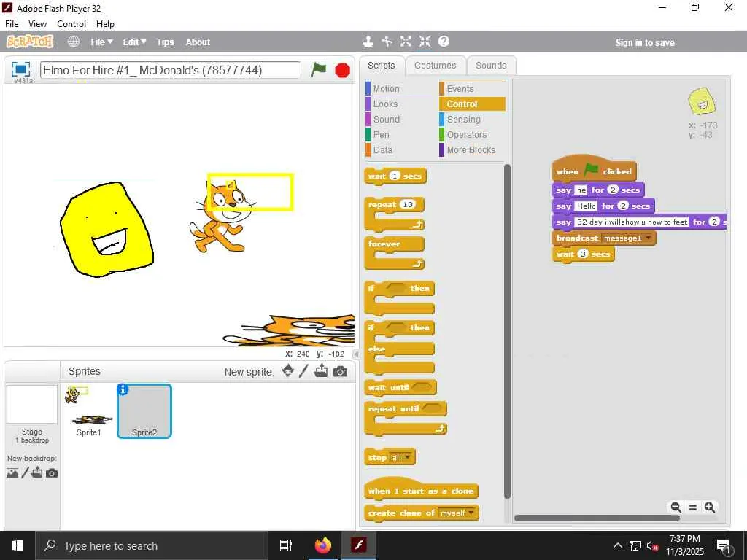747x560 pixels.
Task: Zoom in the scripts area
Action: (710, 507)
